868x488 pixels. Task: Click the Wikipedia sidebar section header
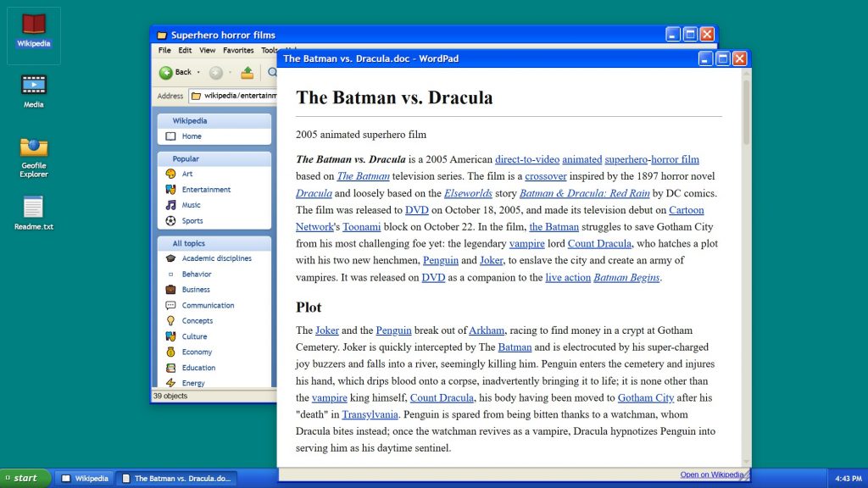[214, 120]
